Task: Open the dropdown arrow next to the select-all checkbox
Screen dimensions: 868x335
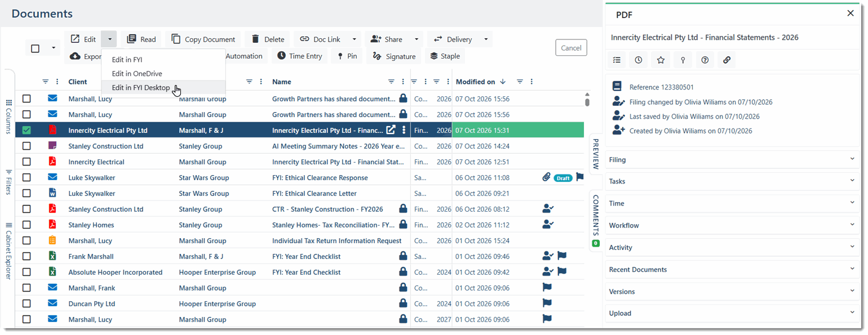Action: (x=54, y=48)
